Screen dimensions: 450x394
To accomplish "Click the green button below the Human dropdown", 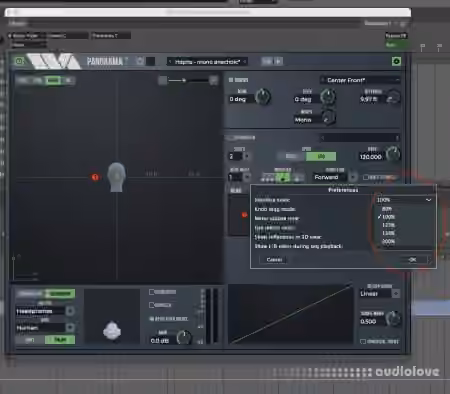I will 60,340.
